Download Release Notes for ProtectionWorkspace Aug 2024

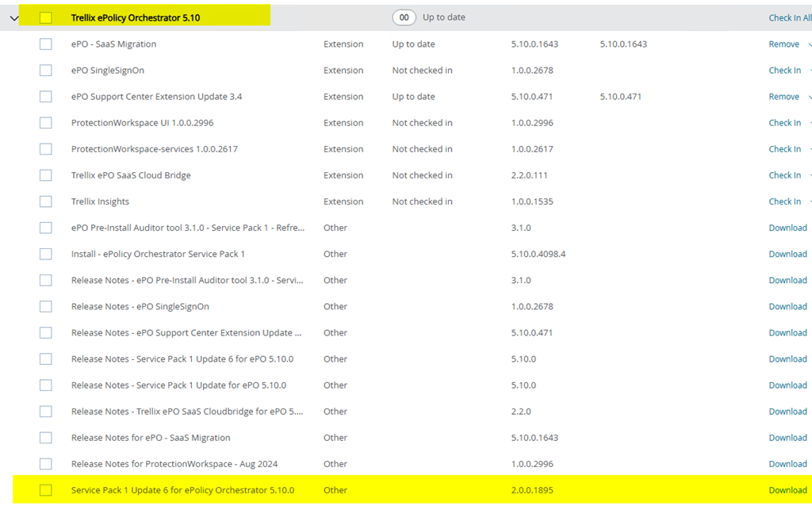(x=787, y=464)
